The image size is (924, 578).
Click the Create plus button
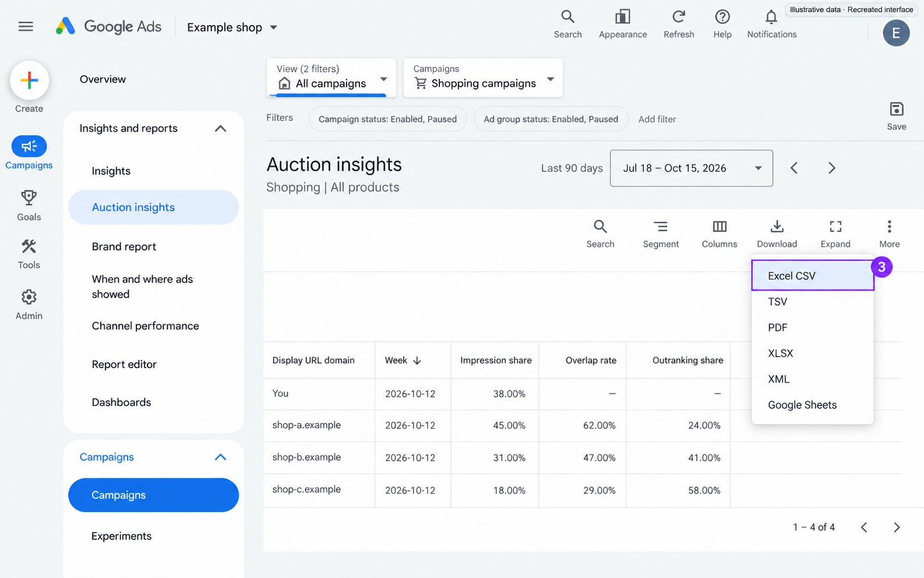[x=29, y=80]
